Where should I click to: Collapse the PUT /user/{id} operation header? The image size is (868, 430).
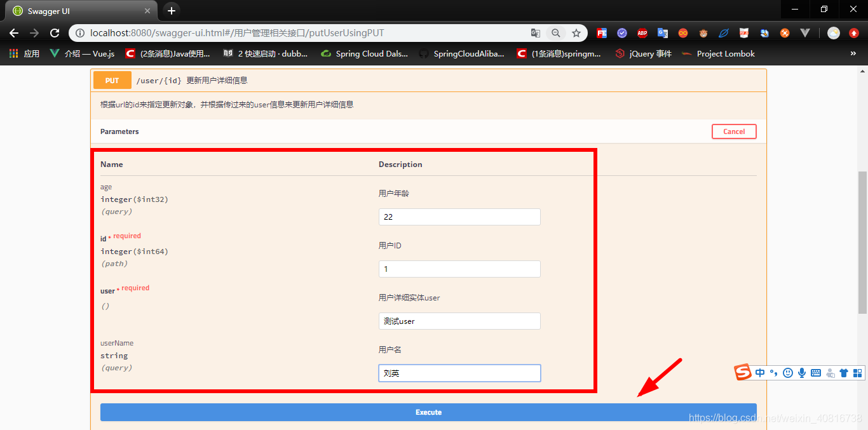coord(429,81)
